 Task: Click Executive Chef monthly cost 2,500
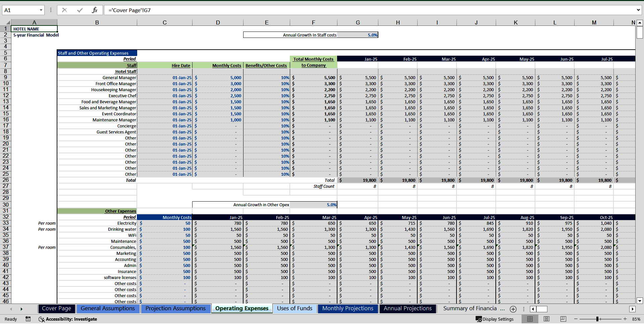[218, 96]
